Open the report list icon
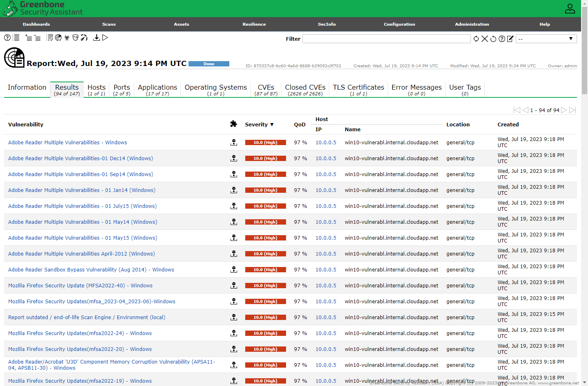 16,37
